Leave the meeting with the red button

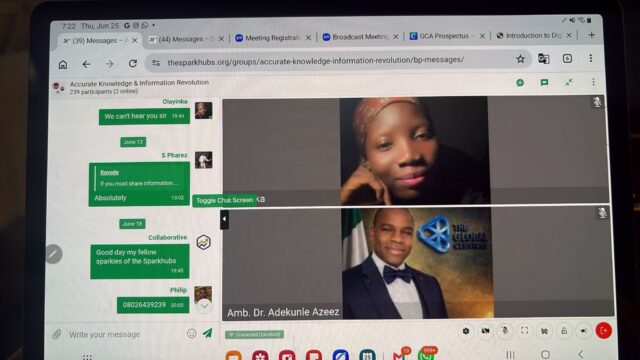604,330
